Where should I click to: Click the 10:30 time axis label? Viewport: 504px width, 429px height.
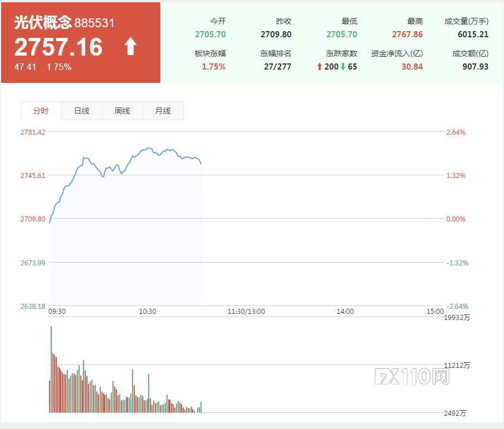click(x=147, y=312)
